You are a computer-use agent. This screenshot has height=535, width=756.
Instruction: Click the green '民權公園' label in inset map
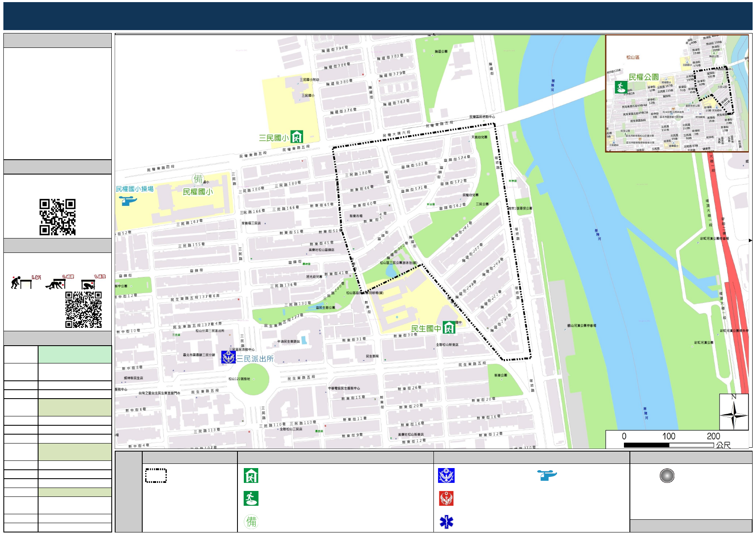(643, 77)
